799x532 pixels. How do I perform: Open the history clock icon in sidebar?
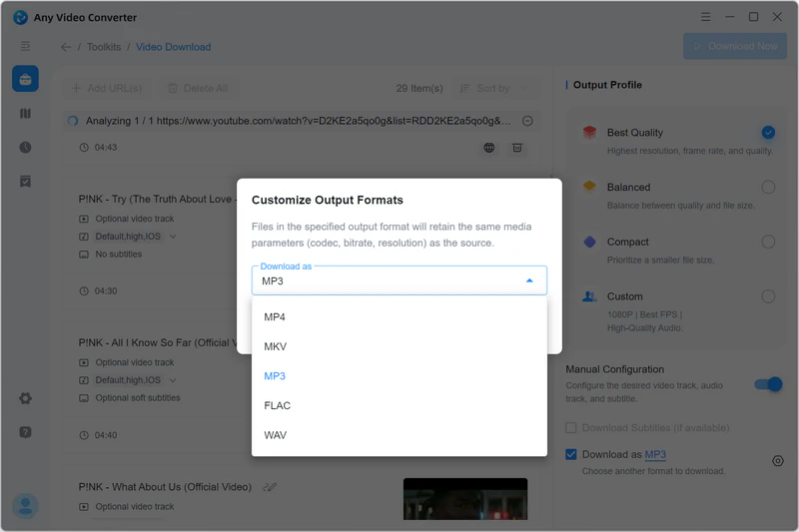pyautogui.click(x=25, y=147)
